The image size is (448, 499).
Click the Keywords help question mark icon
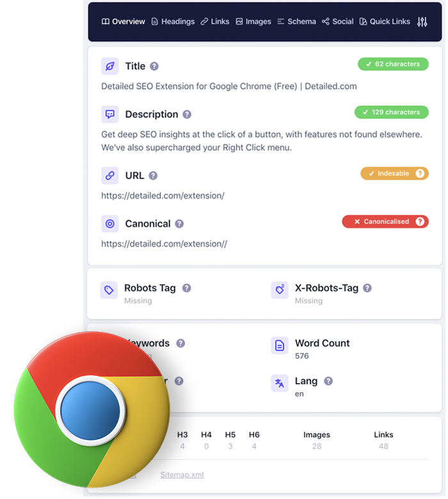tap(180, 343)
